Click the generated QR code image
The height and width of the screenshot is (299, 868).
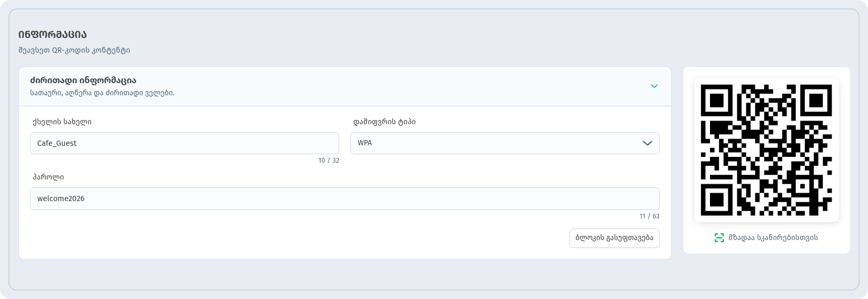766,150
